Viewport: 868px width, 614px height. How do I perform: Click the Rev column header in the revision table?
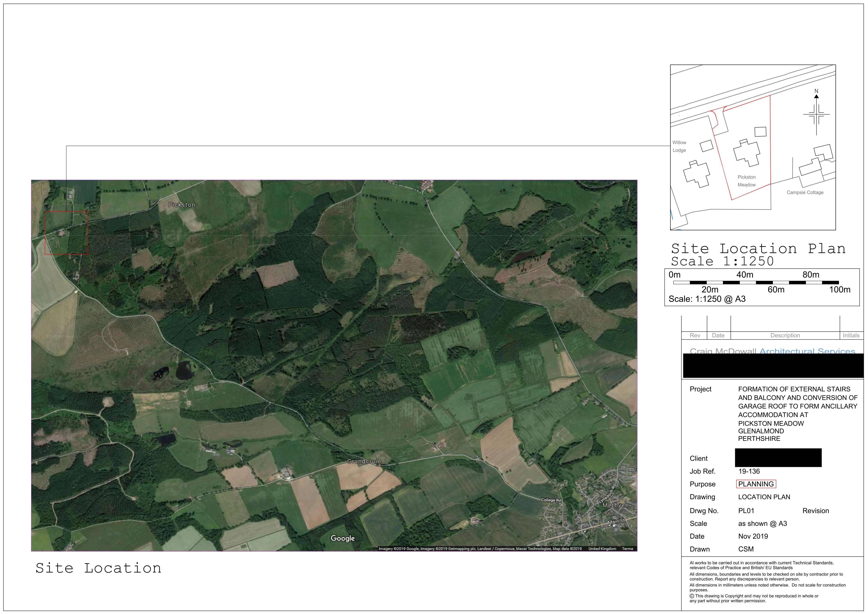[x=695, y=336]
